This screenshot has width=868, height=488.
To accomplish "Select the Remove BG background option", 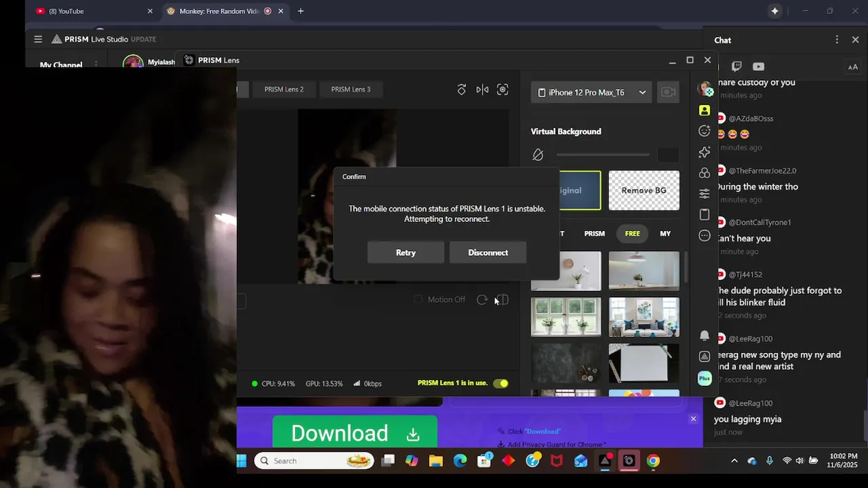I will click(644, 190).
